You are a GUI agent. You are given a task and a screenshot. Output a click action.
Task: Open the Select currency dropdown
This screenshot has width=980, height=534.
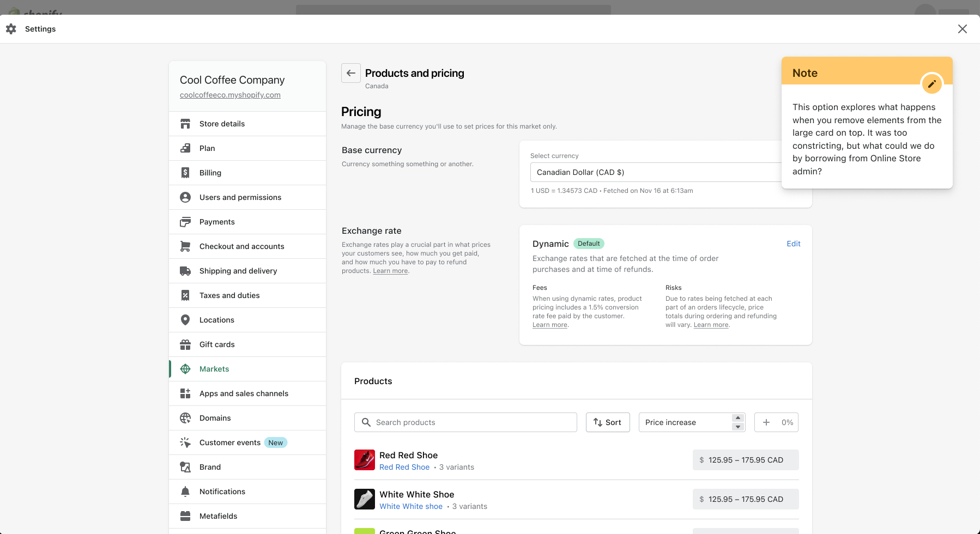coord(654,172)
